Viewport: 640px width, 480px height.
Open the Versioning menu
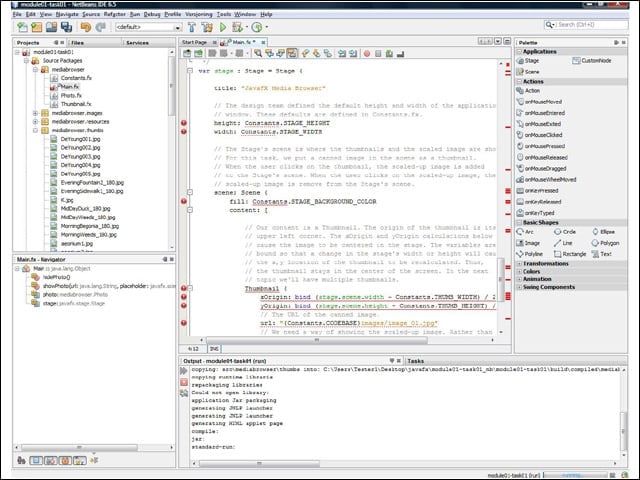pyautogui.click(x=198, y=14)
